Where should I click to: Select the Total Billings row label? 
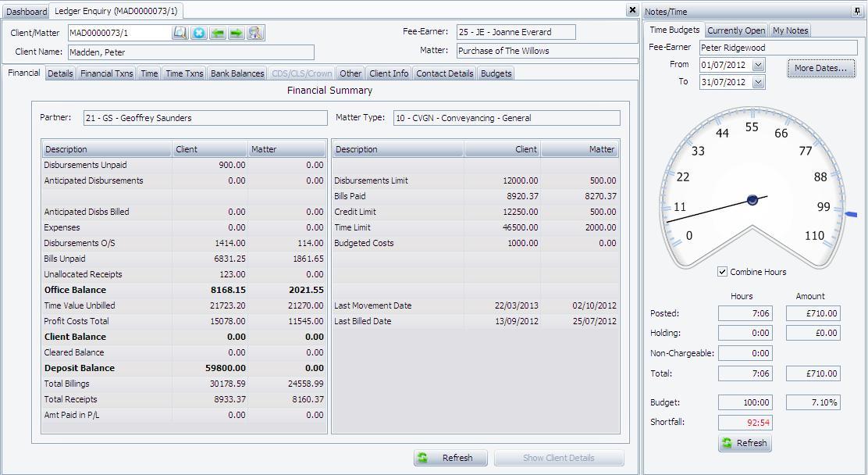pyautogui.click(x=66, y=384)
